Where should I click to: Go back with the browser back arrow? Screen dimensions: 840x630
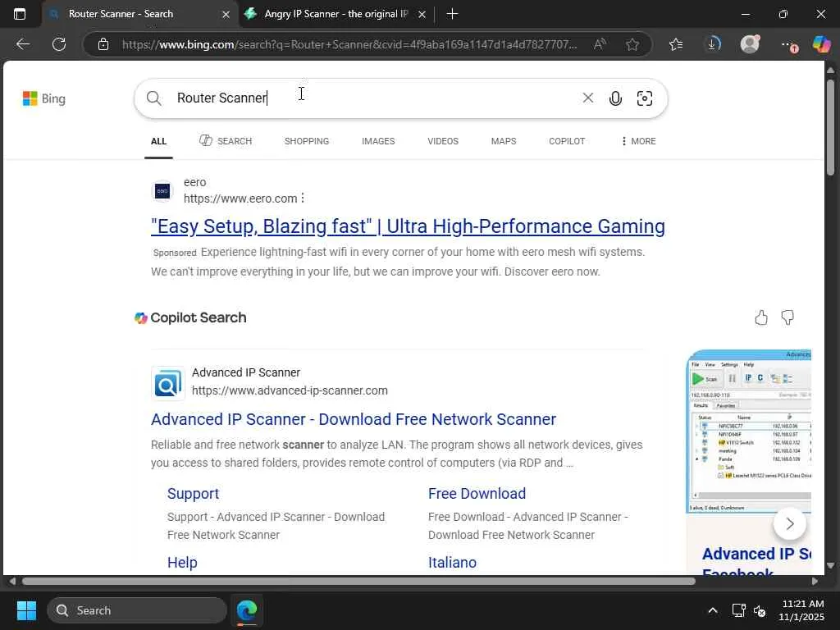tap(22, 44)
